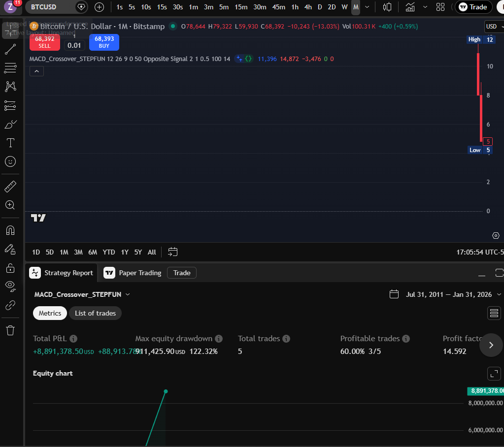Lock all drawings with the padlock icon
Screen dimensions: 504x447
tap(10, 268)
